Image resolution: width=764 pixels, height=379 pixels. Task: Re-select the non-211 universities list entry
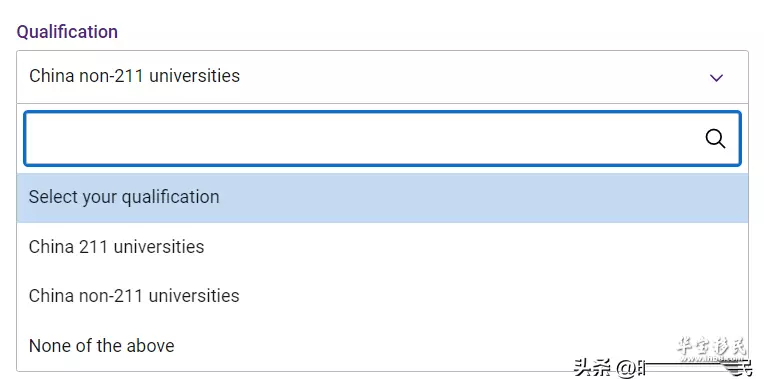point(382,296)
